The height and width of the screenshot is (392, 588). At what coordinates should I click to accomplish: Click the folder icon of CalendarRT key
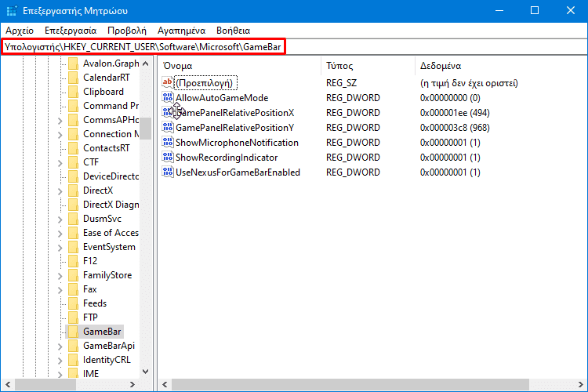[73, 78]
